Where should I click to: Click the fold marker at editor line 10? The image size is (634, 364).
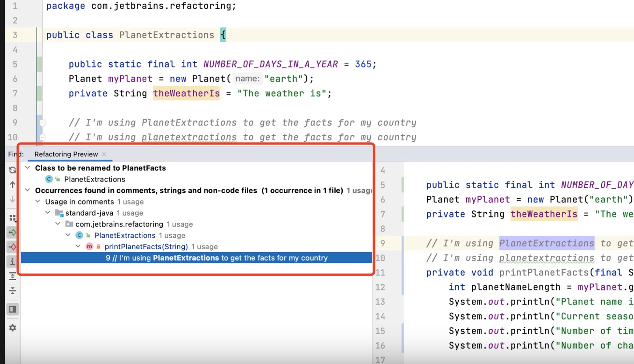tap(42, 137)
